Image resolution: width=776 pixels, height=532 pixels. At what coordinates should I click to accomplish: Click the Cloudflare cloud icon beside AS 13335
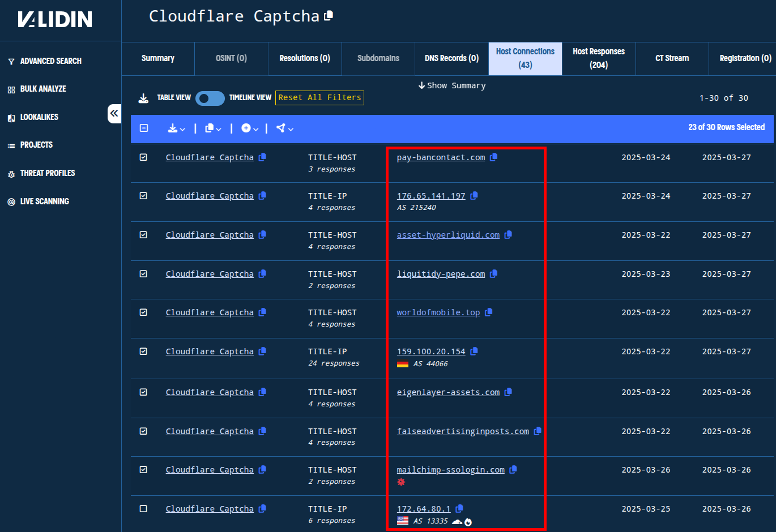(457, 521)
